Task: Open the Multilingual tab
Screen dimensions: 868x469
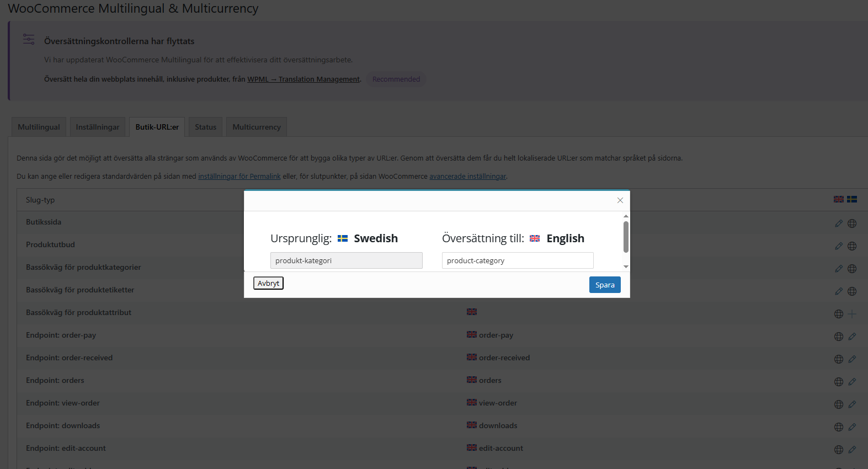Action: 39,127
